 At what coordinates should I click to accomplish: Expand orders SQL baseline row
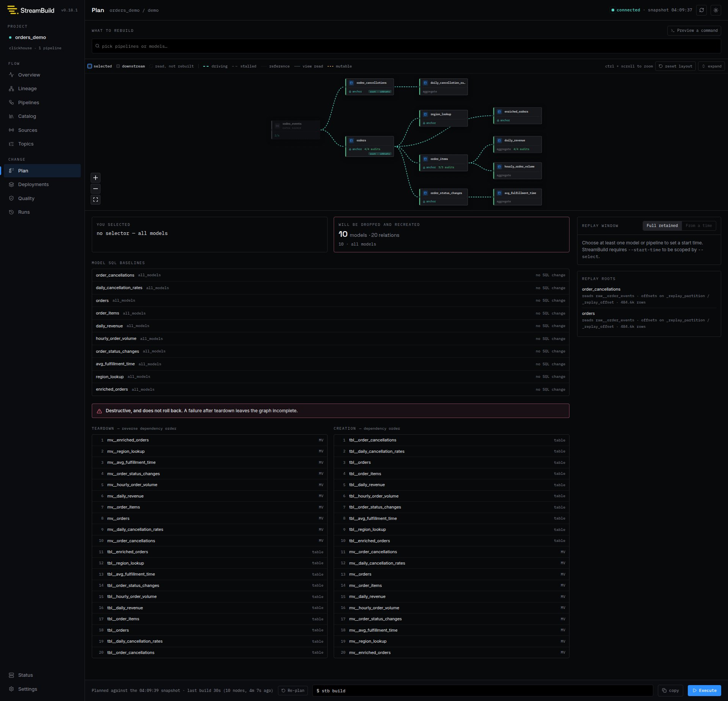click(330, 300)
